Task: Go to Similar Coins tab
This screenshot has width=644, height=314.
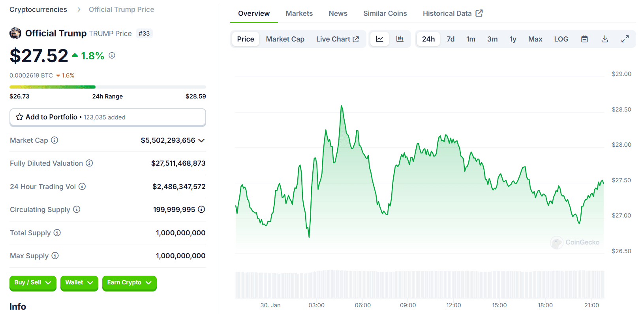Action: (x=385, y=13)
